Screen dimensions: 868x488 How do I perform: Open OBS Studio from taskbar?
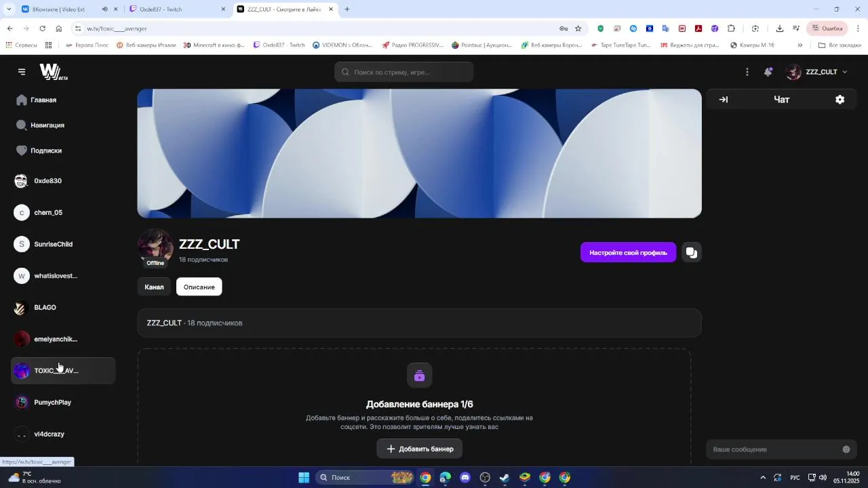[x=485, y=477]
